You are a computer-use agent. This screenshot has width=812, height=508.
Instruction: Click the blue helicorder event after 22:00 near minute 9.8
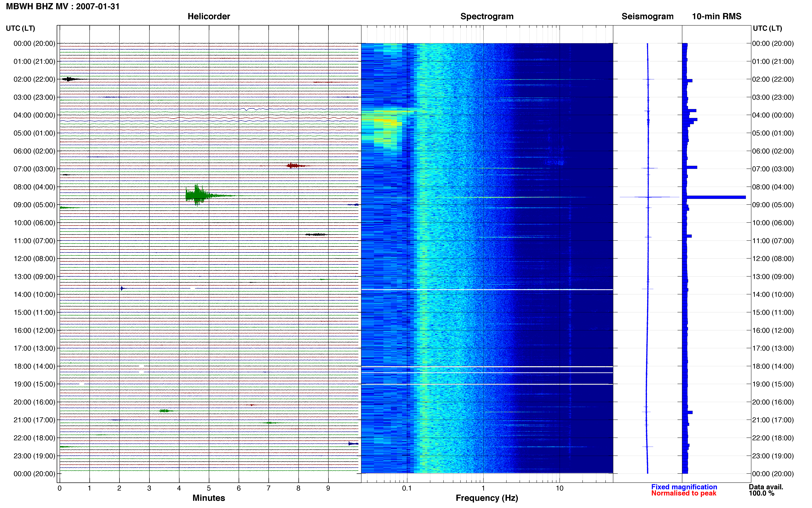point(353,444)
